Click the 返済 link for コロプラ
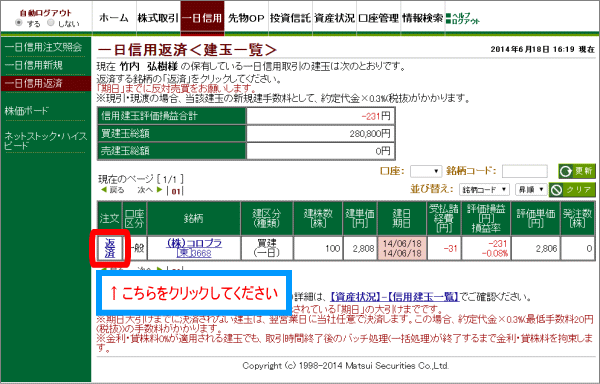600x384 pixels. click(110, 249)
